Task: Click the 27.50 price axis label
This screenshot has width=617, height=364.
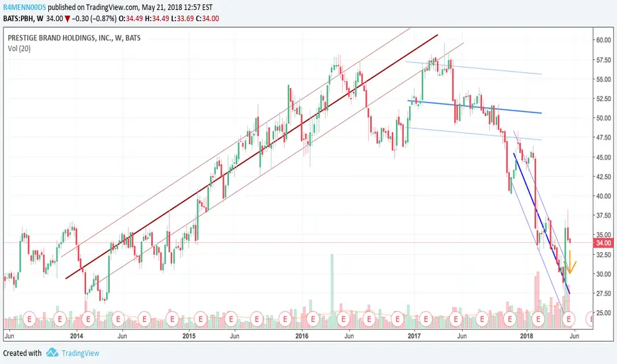Action: 603,294
